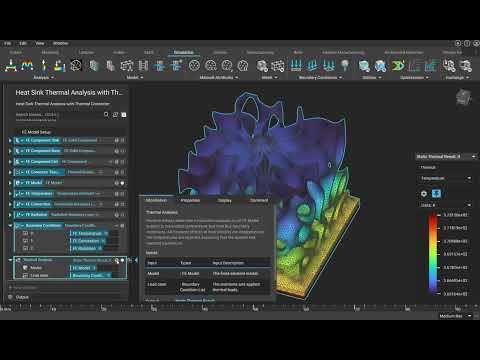Click the first icon in the Mesh group
Image resolution: width=480 pixels, height=360 pixels.
(x=262, y=65)
